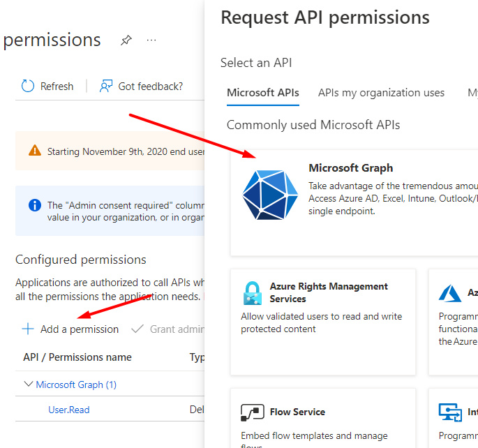Click the Got feedback? link
This screenshot has width=478, height=448.
pos(150,87)
